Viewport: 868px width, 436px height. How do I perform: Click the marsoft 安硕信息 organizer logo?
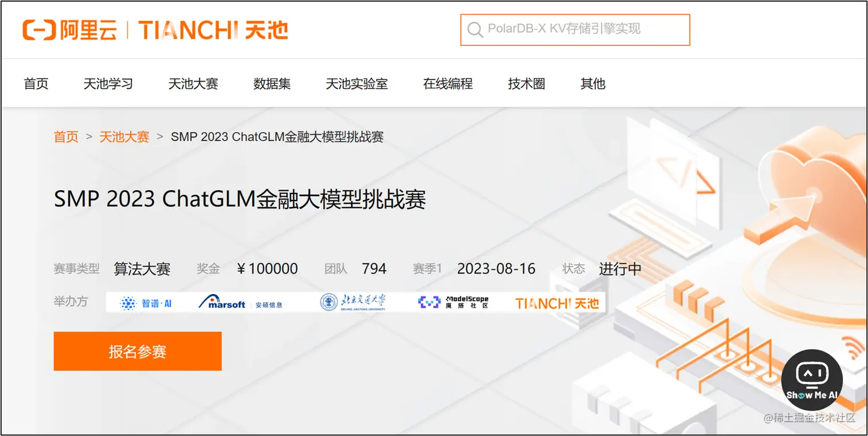click(241, 303)
